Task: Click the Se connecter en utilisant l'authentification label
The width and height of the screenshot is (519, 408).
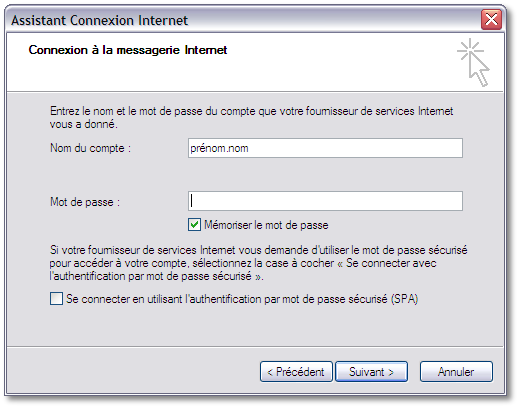Action: [242, 299]
